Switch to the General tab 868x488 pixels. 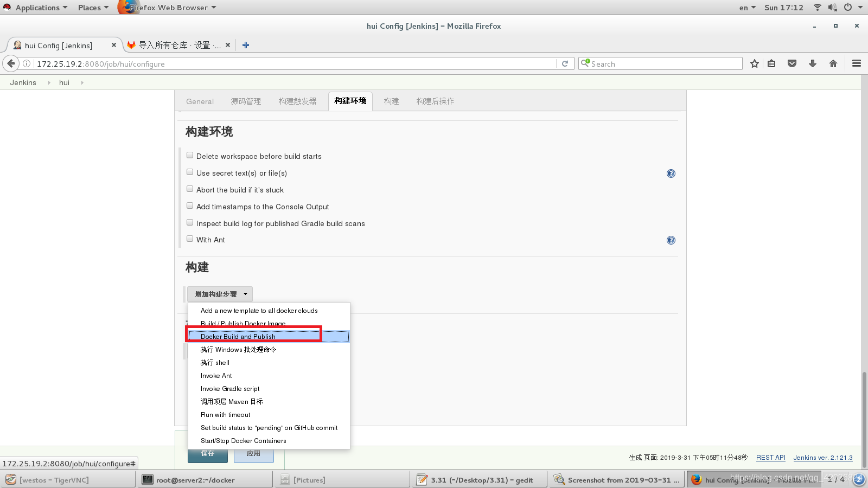(200, 101)
